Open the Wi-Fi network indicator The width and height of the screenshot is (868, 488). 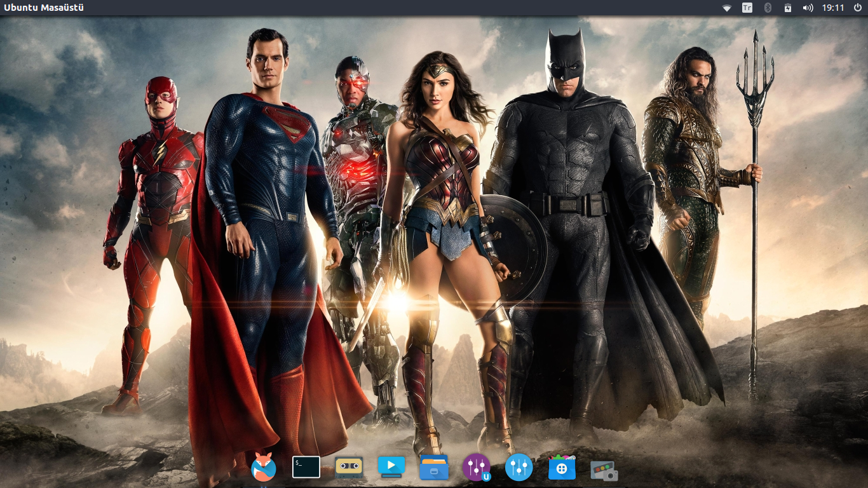(727, 8)
